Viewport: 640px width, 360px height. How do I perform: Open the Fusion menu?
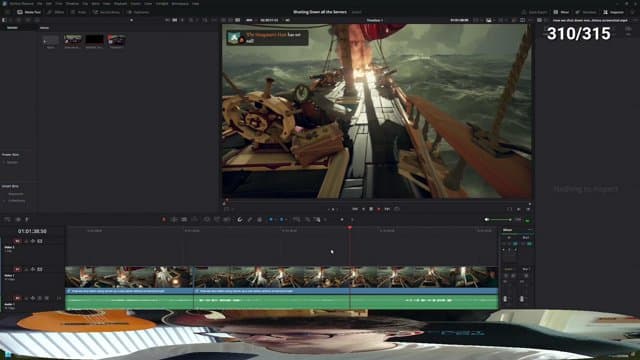[136, 4]
